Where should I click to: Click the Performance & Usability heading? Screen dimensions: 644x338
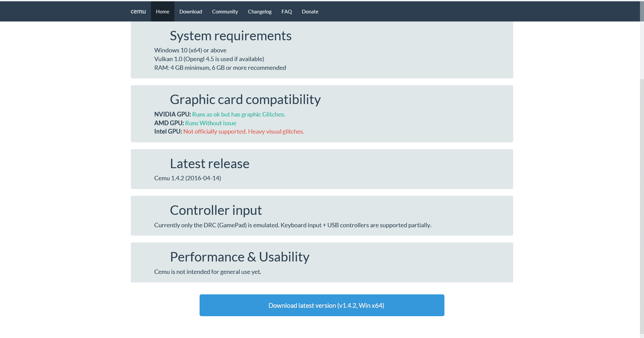[239, 257]
